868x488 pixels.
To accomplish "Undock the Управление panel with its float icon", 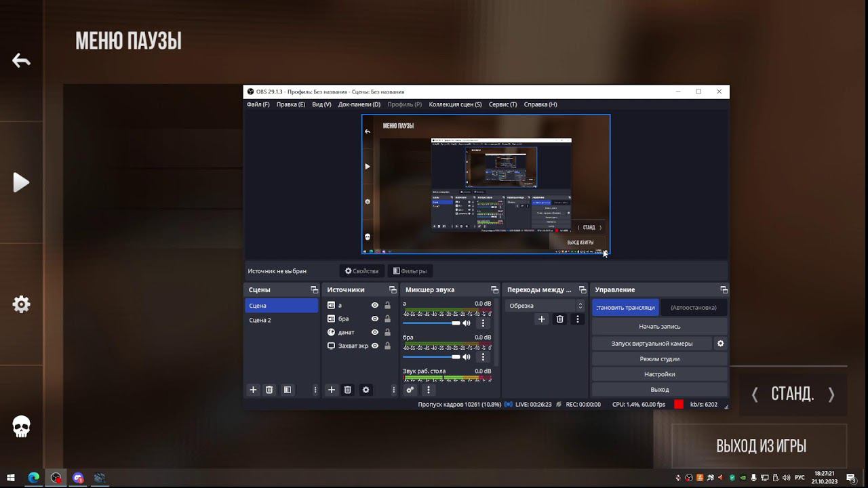I will pyautogui.click(x=724, y=290).
